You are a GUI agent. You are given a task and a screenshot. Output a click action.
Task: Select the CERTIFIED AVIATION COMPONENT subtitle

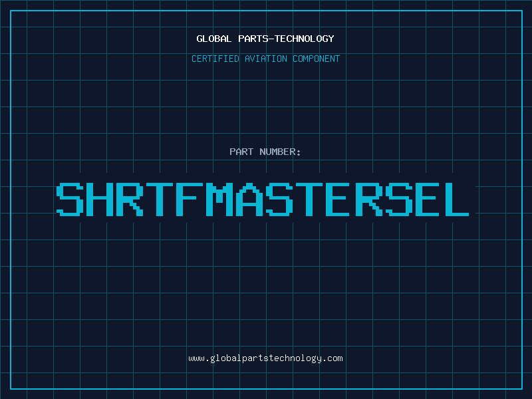point(265,59)
